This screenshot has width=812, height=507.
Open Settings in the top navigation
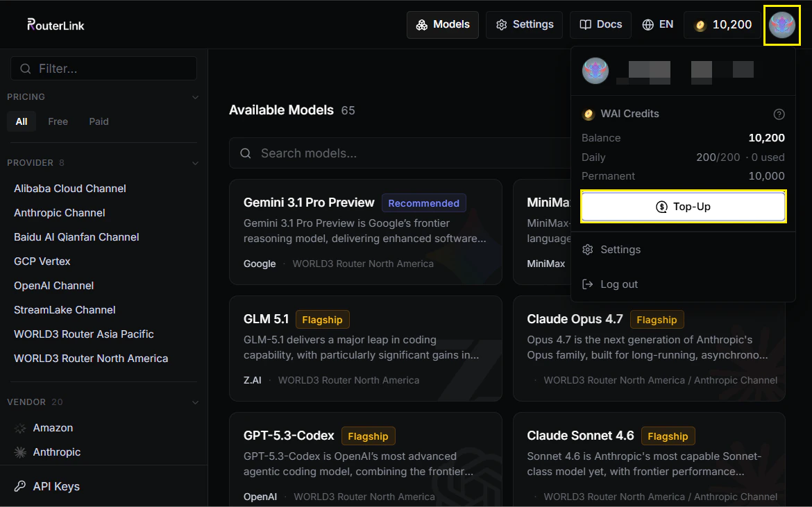pyautogui.click(x=524, y=25)
